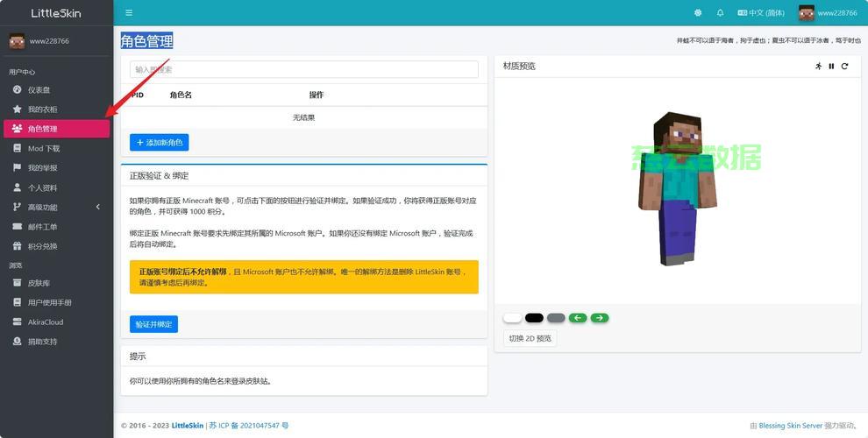Click the envelope icon beside 邮件工单

click(18, 227)
